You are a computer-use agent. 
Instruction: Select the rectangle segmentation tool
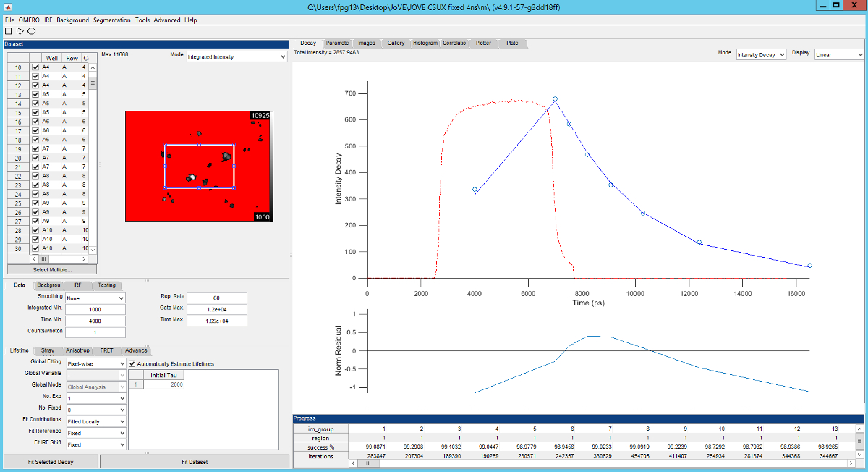click(x=8, y=31)
